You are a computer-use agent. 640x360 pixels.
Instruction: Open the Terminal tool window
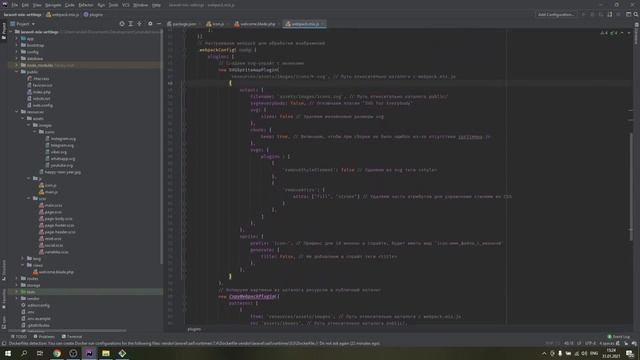coord(72,337)
